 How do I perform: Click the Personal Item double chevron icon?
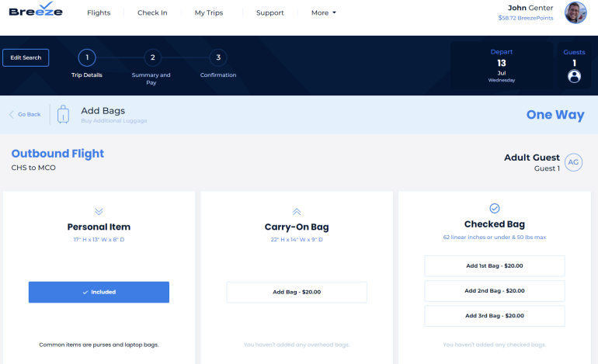click(99, 210)
